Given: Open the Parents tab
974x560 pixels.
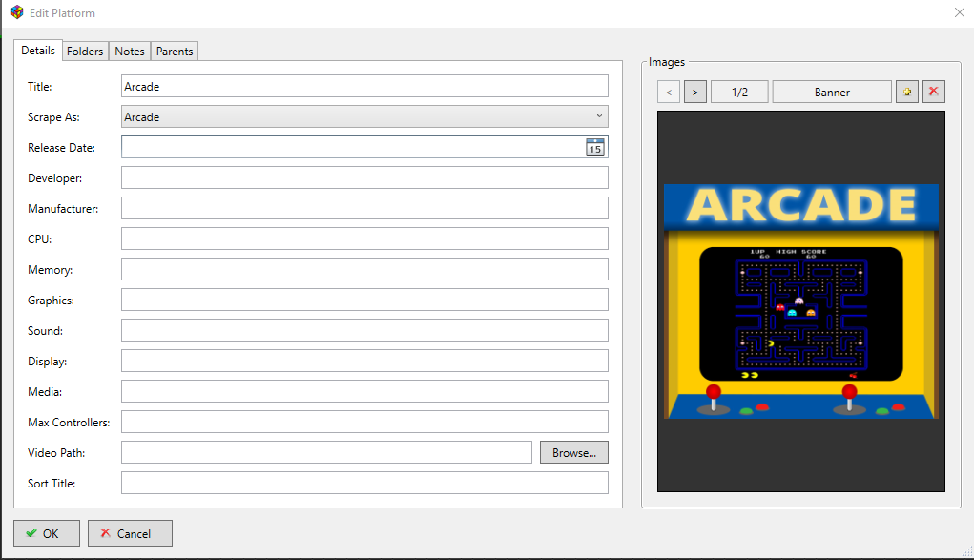Looking at the screenshot, I should 175,51.
